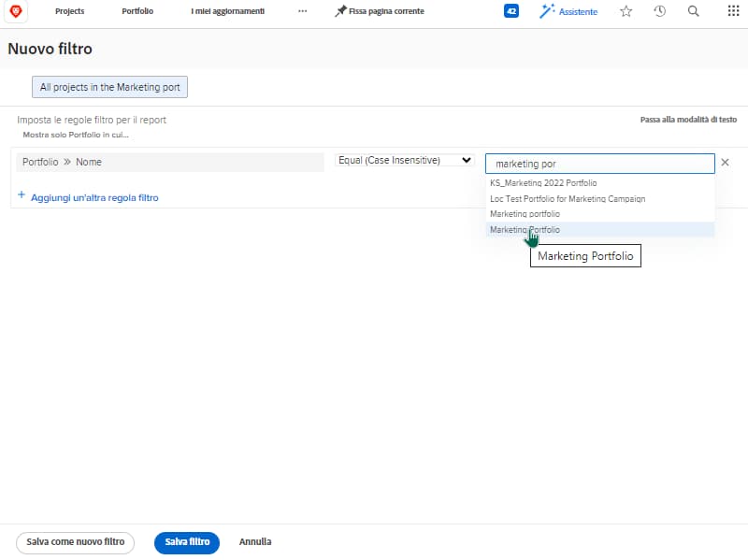Open recently viewed items with the clock icon

[659, 11]
